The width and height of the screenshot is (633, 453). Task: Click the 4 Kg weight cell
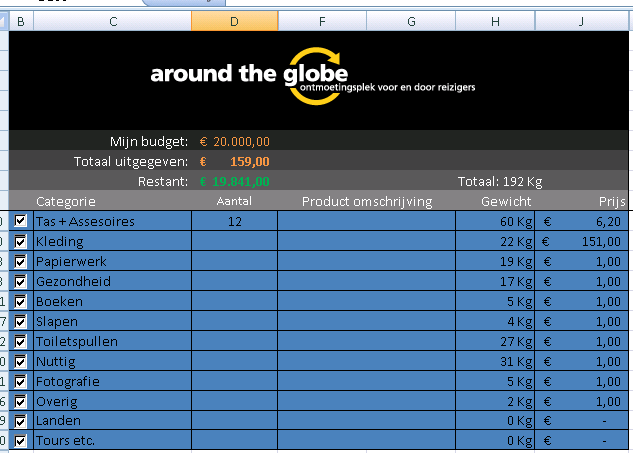(x=495, y=322)
